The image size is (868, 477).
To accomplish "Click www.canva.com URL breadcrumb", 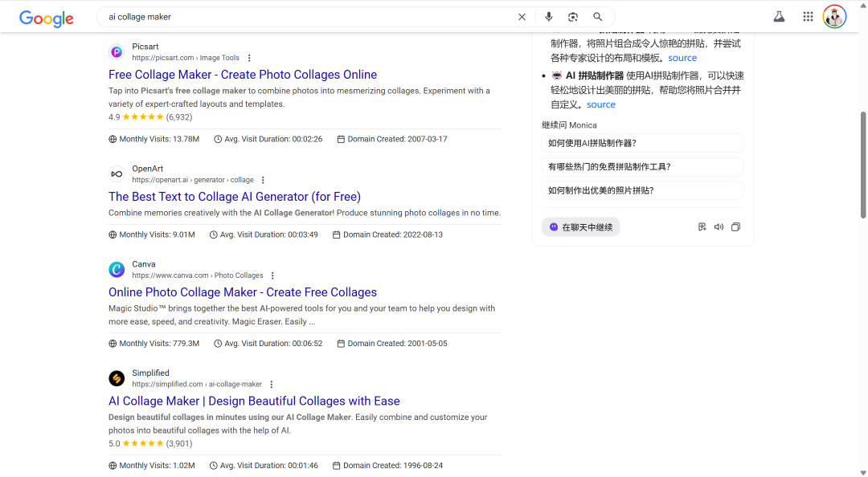I will [x=198, y=275].
